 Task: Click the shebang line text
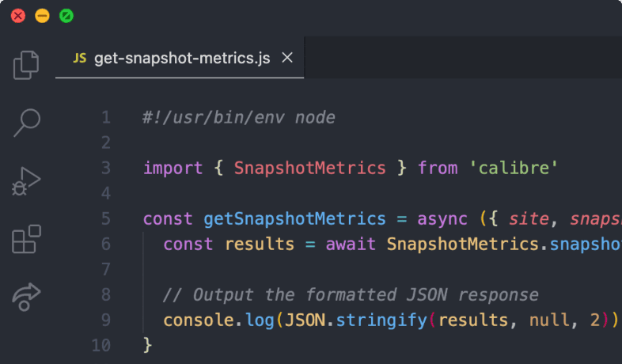[239, 118]
